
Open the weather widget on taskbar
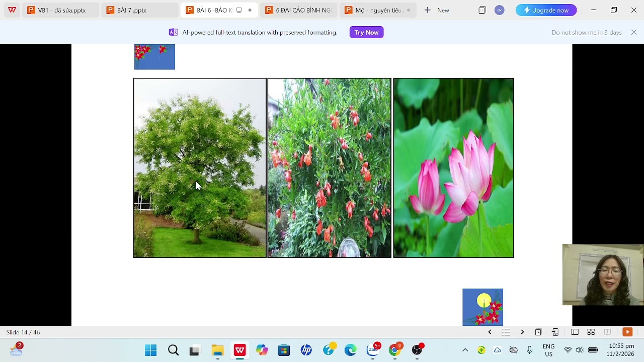pyautogui.click(x=16, y=349)
